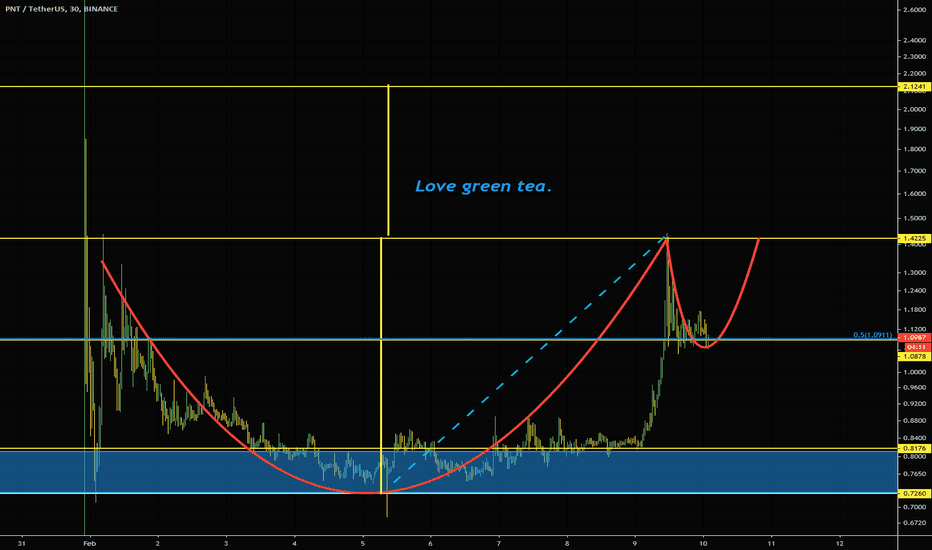Click the 5 date label on time axis
The image size is (932, 550).
363,543
